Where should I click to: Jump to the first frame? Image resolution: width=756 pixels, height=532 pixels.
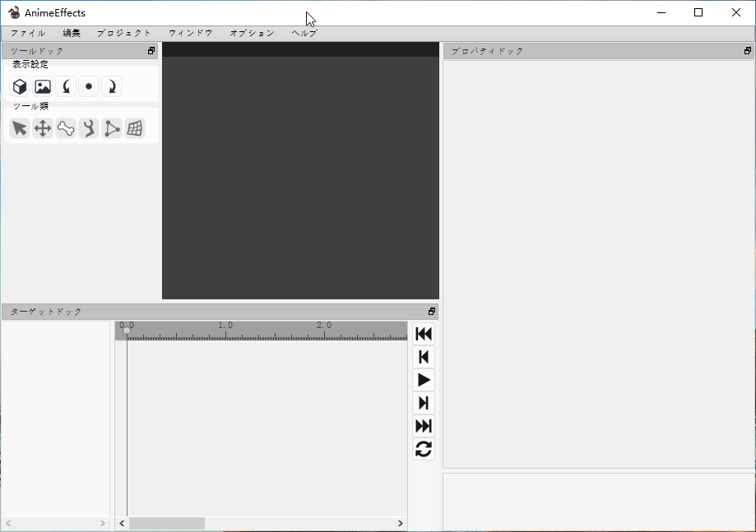[x=424, y=334]
